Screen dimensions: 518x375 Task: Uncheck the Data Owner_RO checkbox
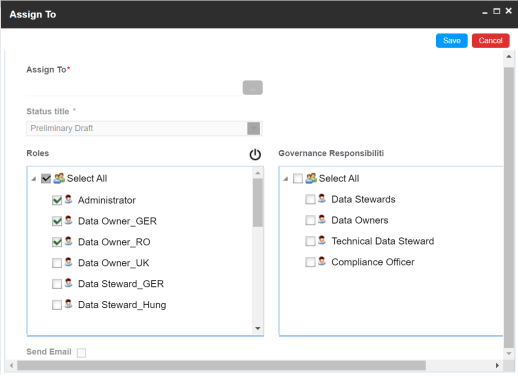click(x=57, y=242)
